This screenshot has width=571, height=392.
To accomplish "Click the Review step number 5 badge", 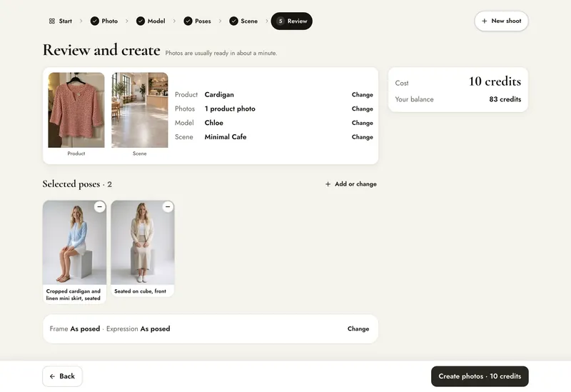I will (281, 21).
